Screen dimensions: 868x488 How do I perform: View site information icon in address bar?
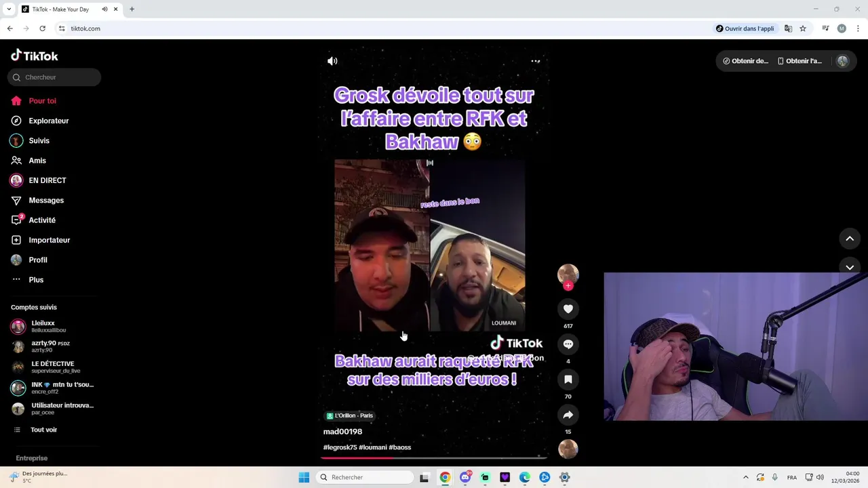click(62, 28)
